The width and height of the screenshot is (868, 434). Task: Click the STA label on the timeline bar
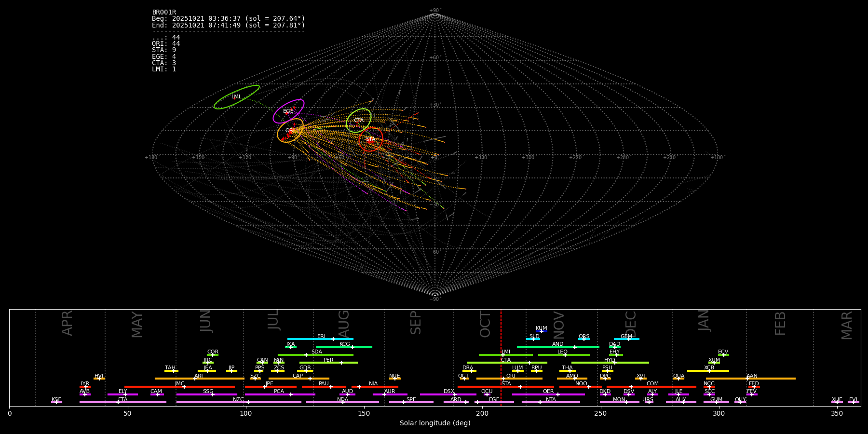point(506,384)
